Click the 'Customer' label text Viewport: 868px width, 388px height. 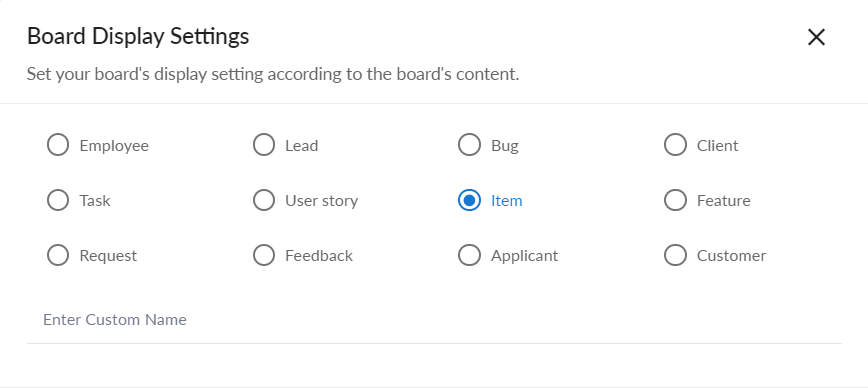[731, 256]
